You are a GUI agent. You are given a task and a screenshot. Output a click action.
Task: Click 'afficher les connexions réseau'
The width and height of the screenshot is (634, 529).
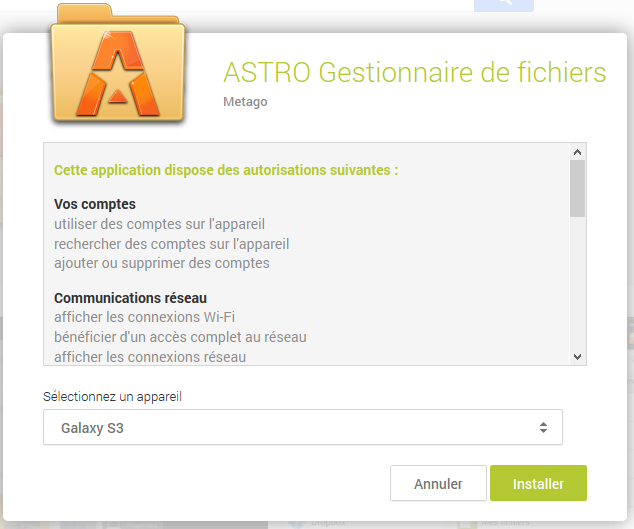coord(150,357)
